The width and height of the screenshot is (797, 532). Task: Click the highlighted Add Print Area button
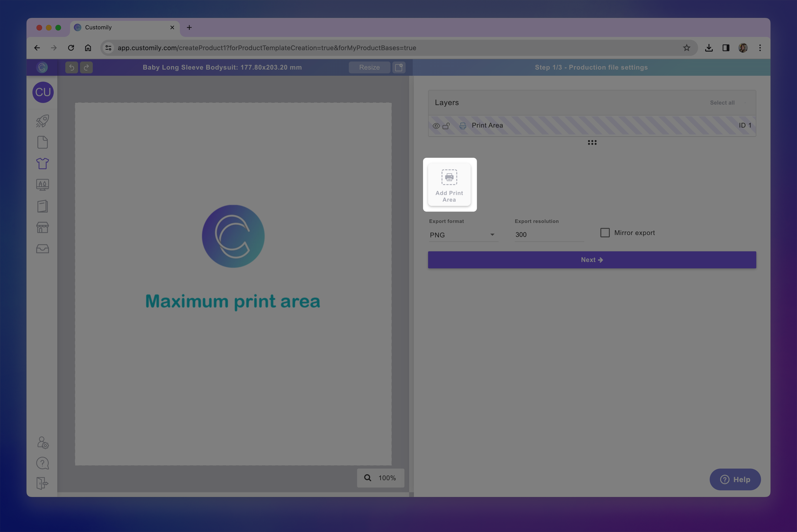point(450,185)
